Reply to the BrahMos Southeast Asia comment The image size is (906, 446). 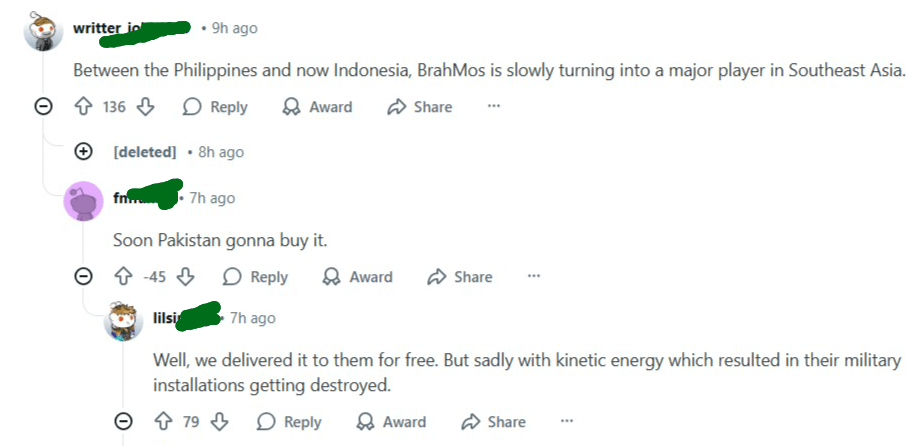coord(215,107)
